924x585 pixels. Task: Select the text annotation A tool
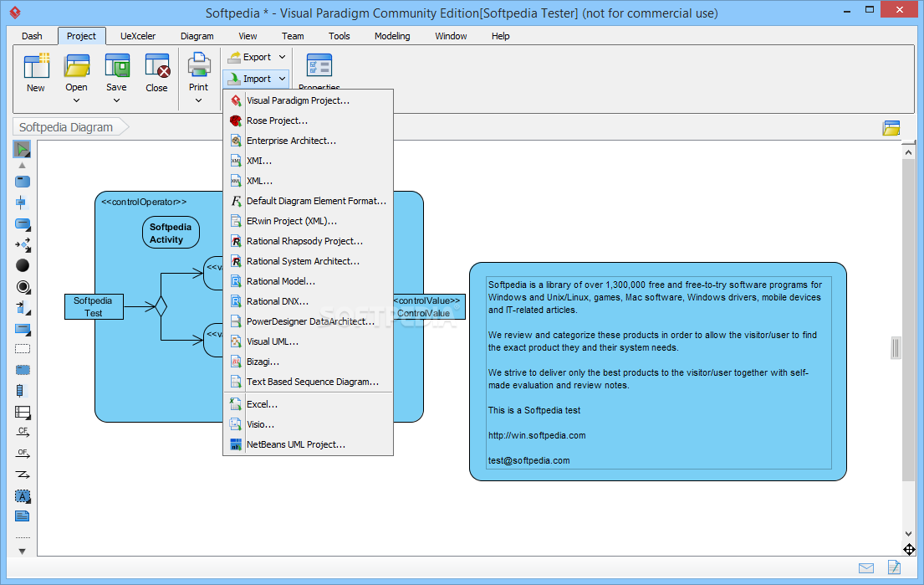pyautogui.click(x=23, y=496)
